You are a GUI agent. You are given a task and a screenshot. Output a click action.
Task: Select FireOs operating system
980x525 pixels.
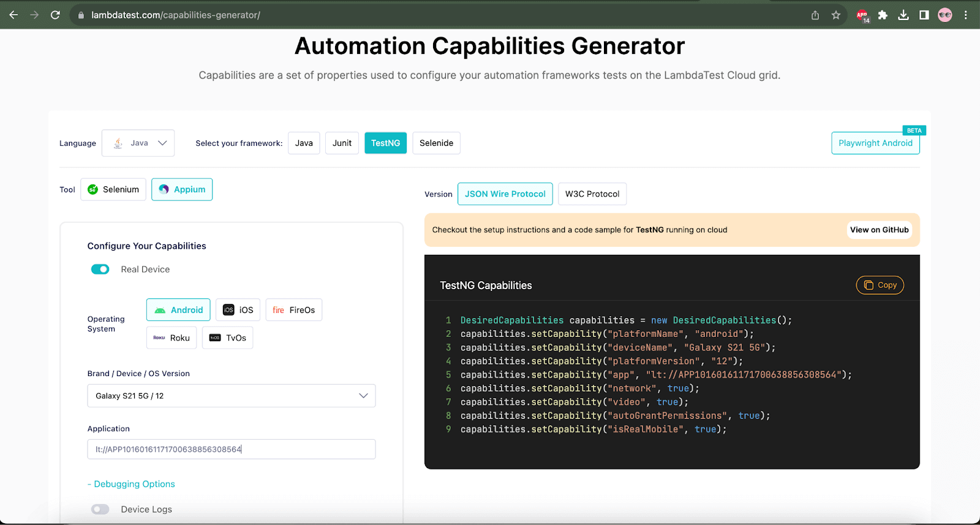pyautogui.click(x=294, y=310)
